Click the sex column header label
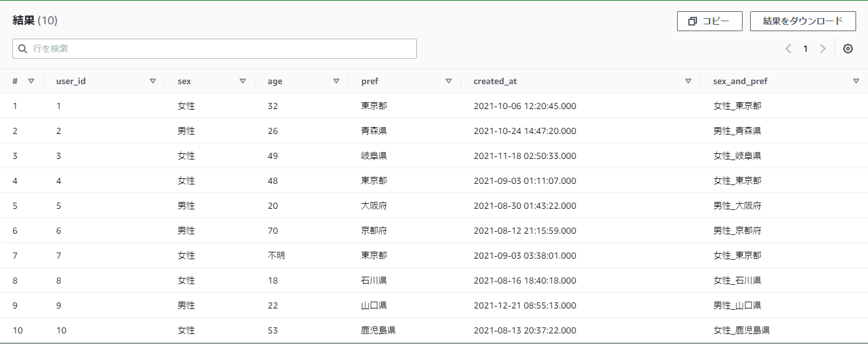 184,81
